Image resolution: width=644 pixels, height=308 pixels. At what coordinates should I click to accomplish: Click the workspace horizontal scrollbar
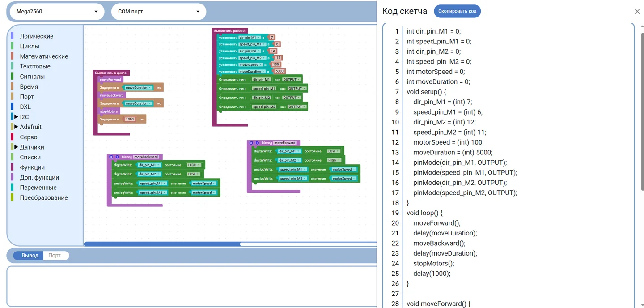click(x=230, y=244)
